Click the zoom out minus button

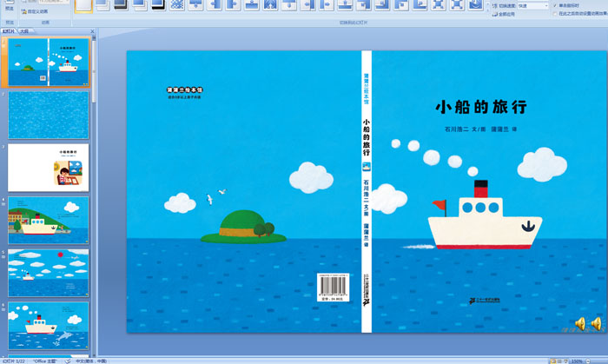[x=588, y=361]
